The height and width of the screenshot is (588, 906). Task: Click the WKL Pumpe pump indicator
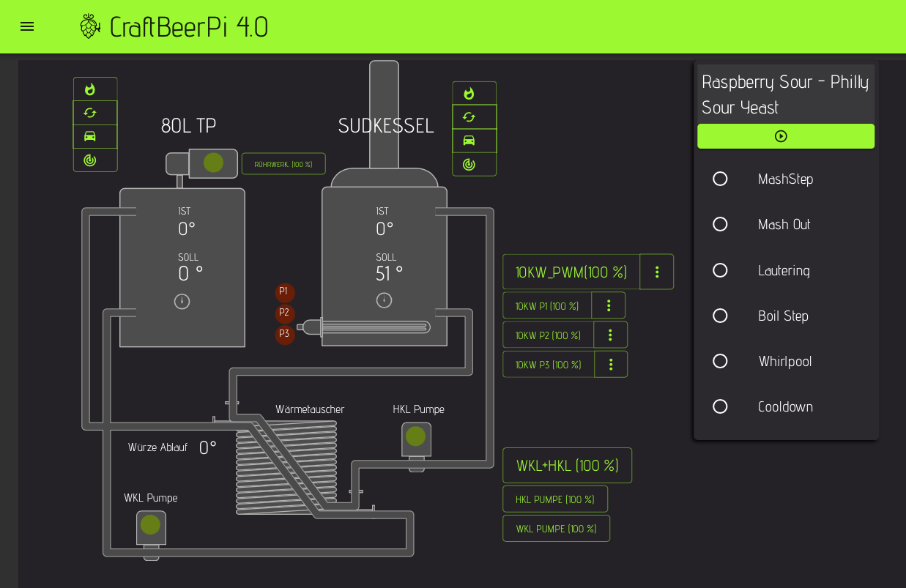pos(150,525)
